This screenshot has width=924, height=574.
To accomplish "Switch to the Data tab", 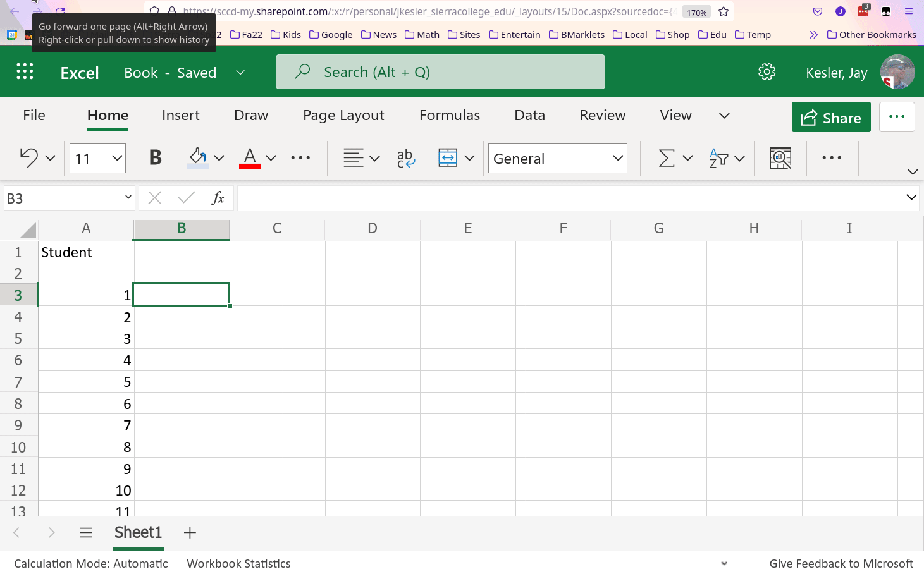I will [529, 115].
